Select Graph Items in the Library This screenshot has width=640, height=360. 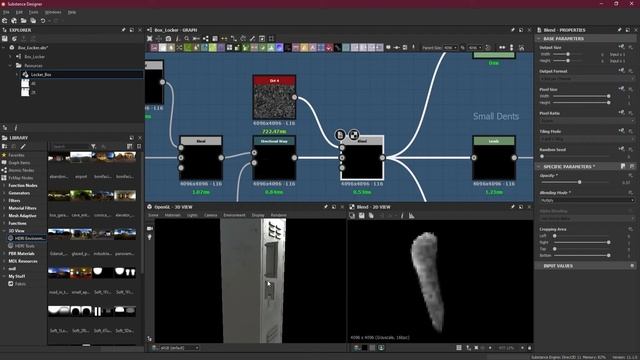(x=19, y=162)
